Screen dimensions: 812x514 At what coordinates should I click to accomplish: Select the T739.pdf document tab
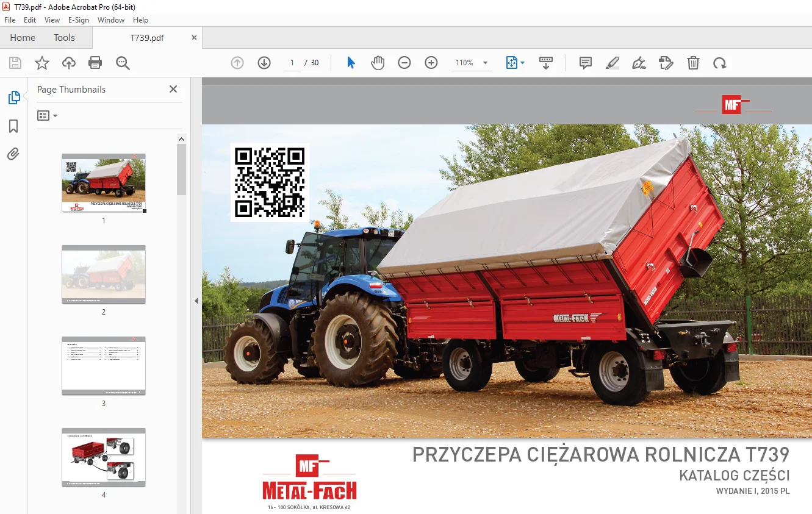(147, 38)
